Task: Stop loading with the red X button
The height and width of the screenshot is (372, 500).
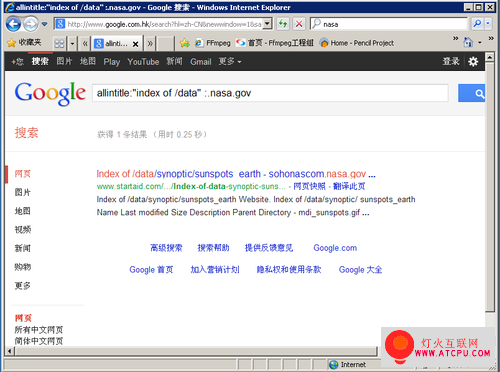Action: pos(299,24)
